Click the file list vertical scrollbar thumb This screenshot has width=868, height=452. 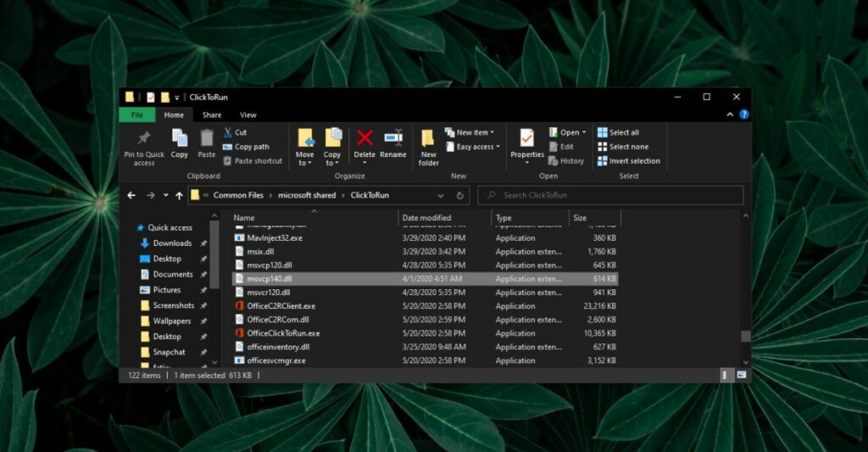coord(745,336)
